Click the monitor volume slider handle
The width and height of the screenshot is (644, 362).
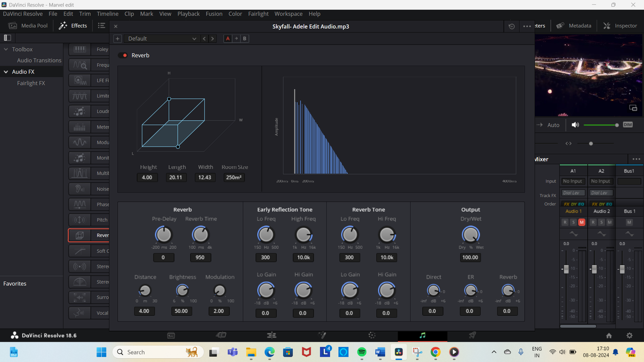[617, 125]
